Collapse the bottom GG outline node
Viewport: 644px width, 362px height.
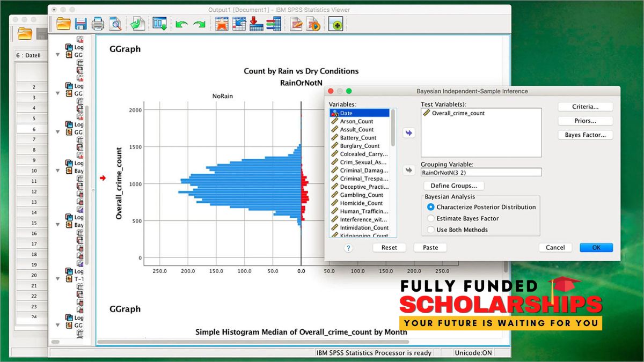57,326
